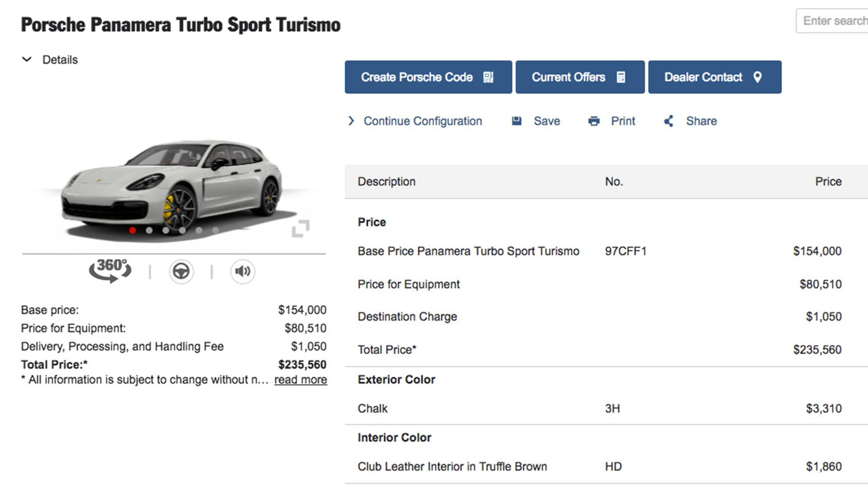Click the Interior Color section heading
The width and height of the screenshot is (868, 488).
pos(395,438)
